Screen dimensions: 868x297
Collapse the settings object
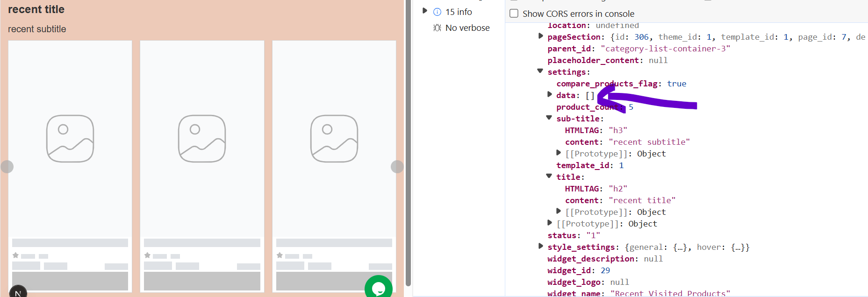coord(540,71)
